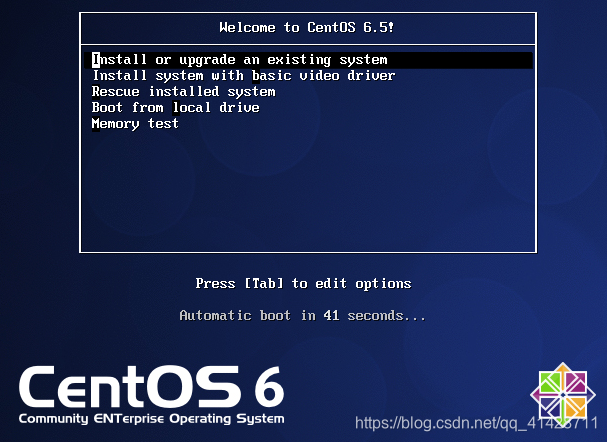The image size is (607, 442).
Task: Choose the 'Memory test' entry
Action: pyautogui.click(x=135, y=123)
